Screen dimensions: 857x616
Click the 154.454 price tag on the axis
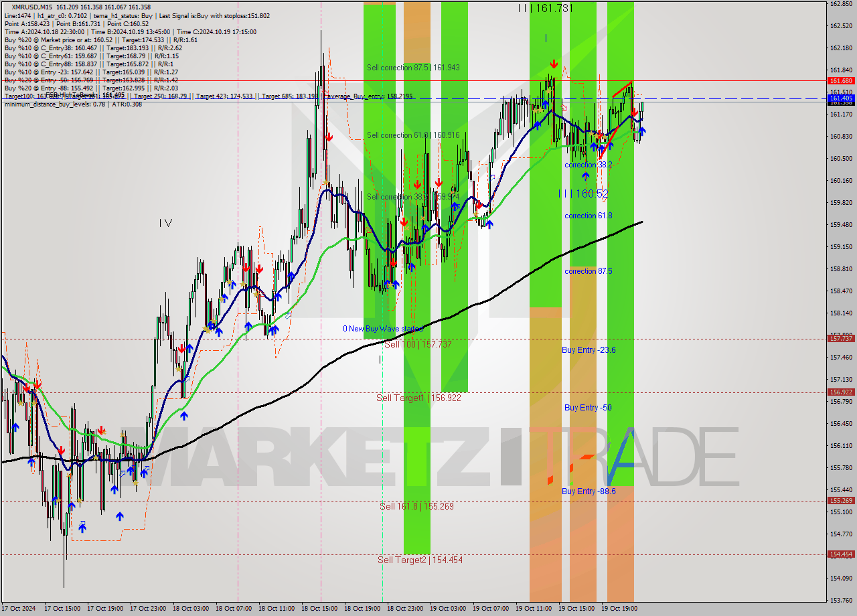pyautogui.click(x=841, y=554)
